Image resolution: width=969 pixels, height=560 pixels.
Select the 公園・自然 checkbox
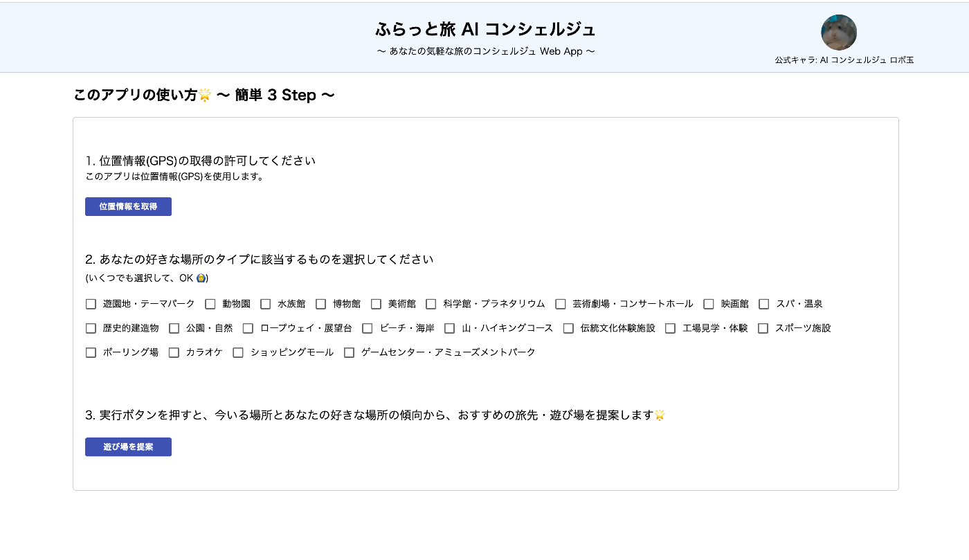174,328
